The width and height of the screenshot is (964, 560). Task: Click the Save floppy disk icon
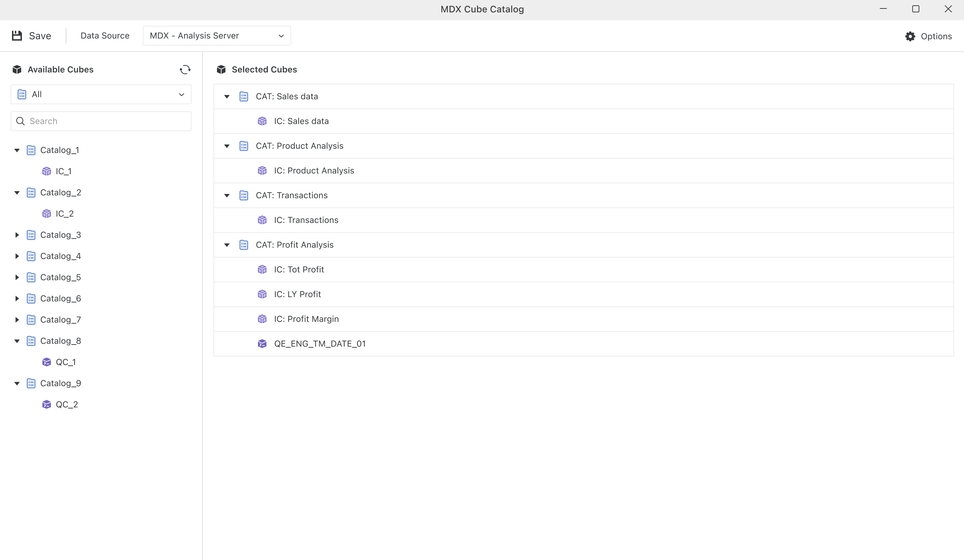[x=17, y=36]
